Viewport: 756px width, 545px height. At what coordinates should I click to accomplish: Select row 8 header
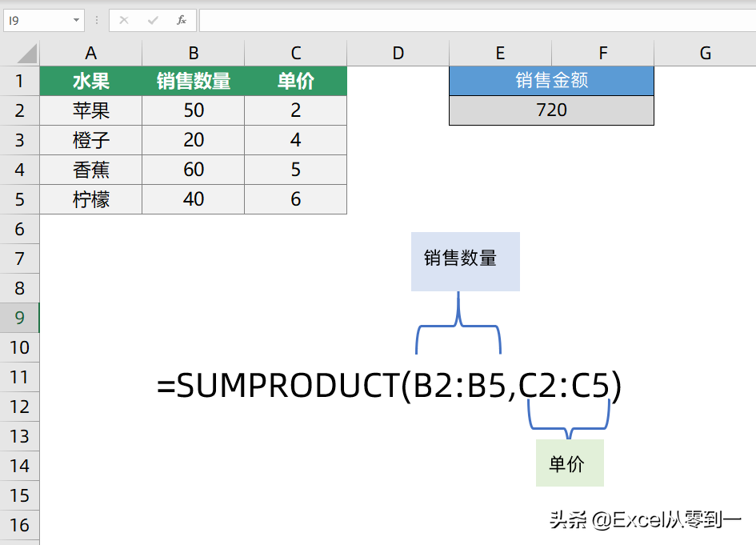click(19, 288)
